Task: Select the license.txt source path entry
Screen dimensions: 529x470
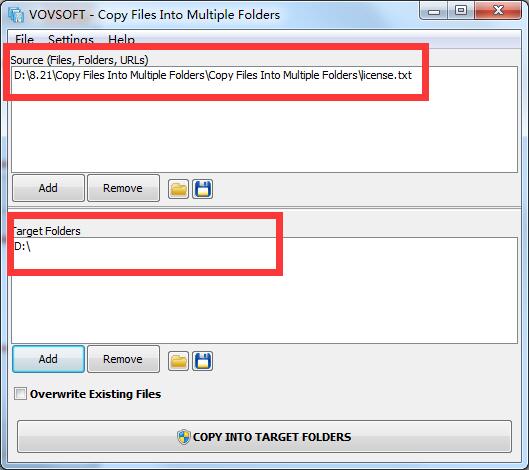Action: 213,75
